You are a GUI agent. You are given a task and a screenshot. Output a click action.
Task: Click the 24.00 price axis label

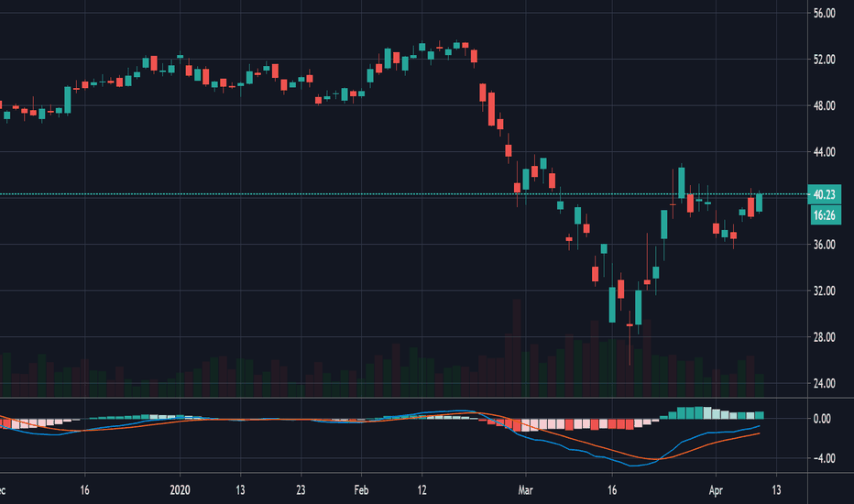[x=824, y=384]
